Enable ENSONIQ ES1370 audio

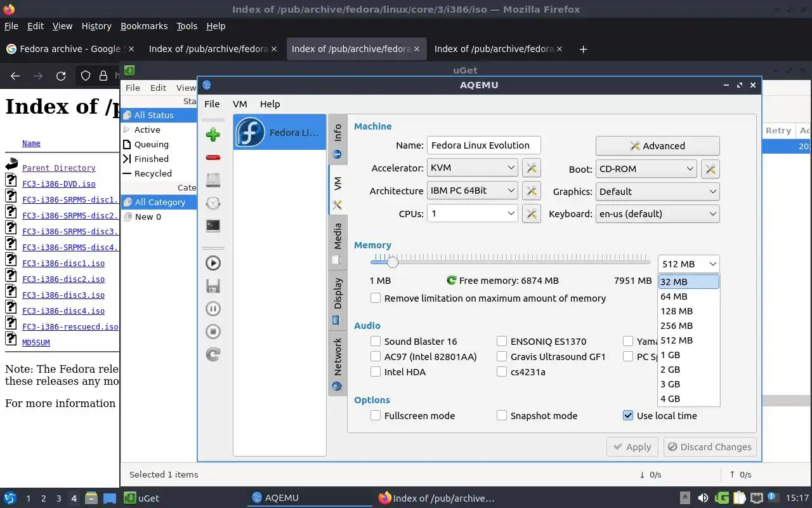(x=502, y=341)
